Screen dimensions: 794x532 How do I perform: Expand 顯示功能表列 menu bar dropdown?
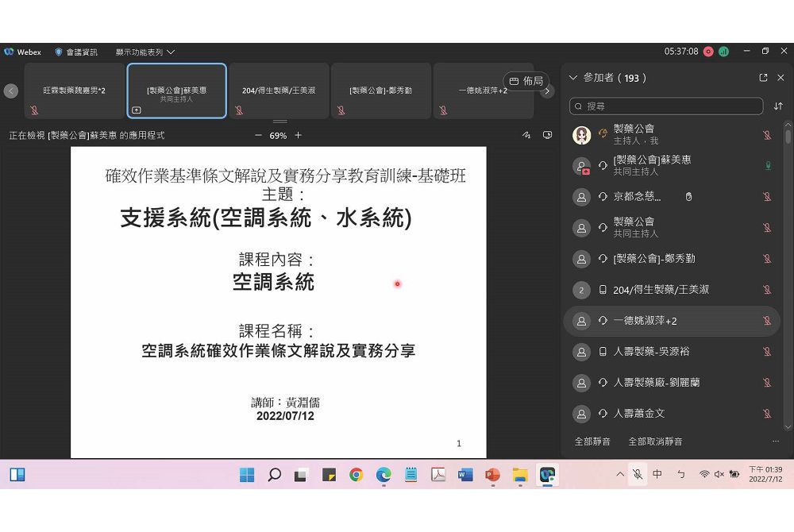pos(145,52)
